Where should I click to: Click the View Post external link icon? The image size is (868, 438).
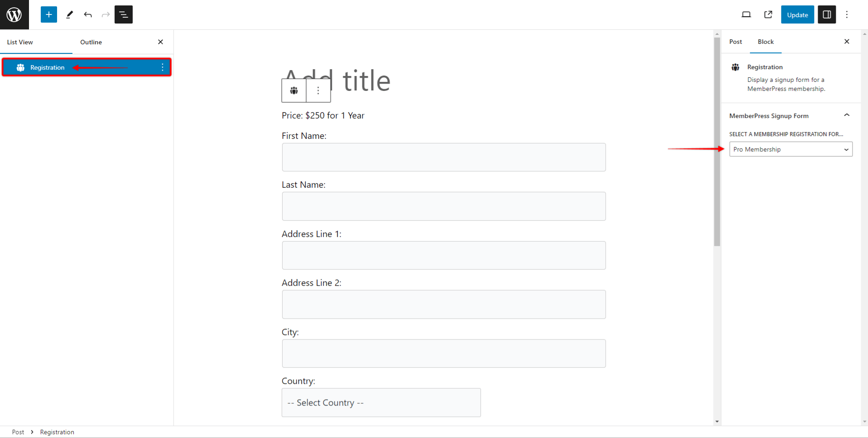[768, 14]
